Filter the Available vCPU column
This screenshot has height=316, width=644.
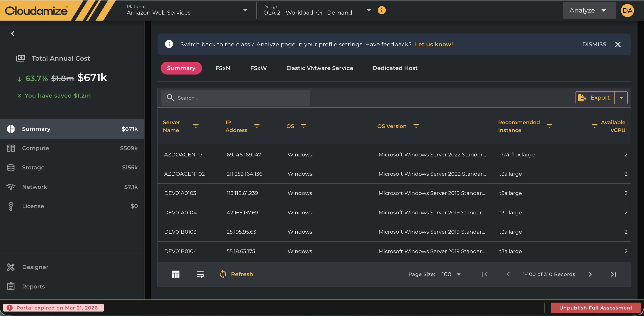(x=595, y=126)
